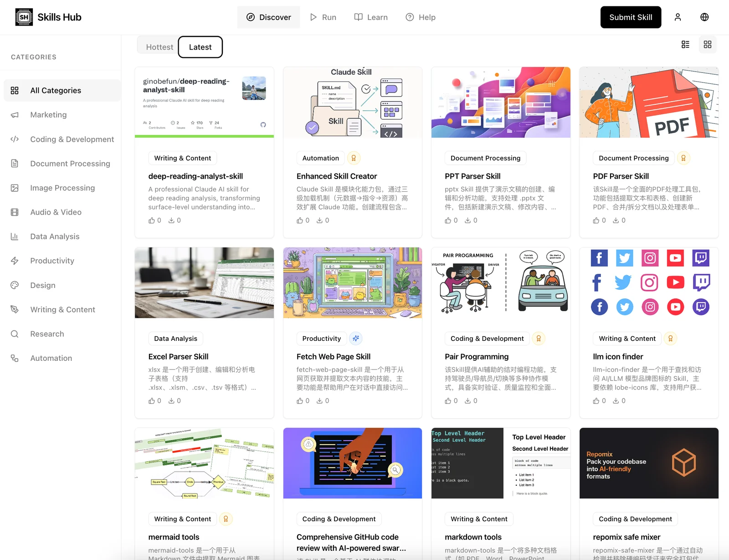Click the Skills Hub logo icon

pos(24,17)
